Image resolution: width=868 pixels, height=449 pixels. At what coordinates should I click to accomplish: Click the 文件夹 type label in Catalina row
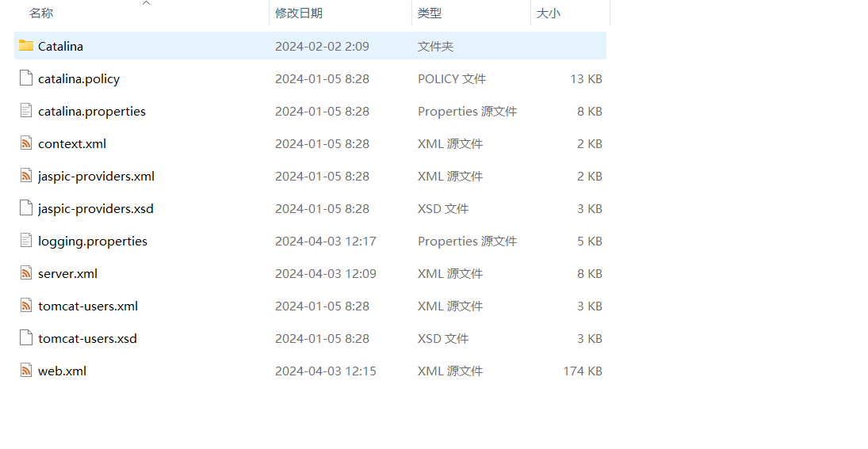coord(435,46)
